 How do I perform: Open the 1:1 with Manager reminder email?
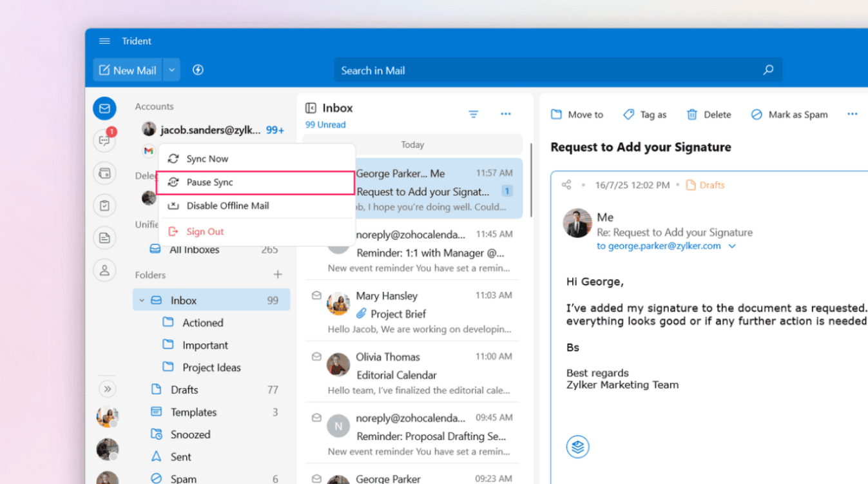tap(412, 251)
